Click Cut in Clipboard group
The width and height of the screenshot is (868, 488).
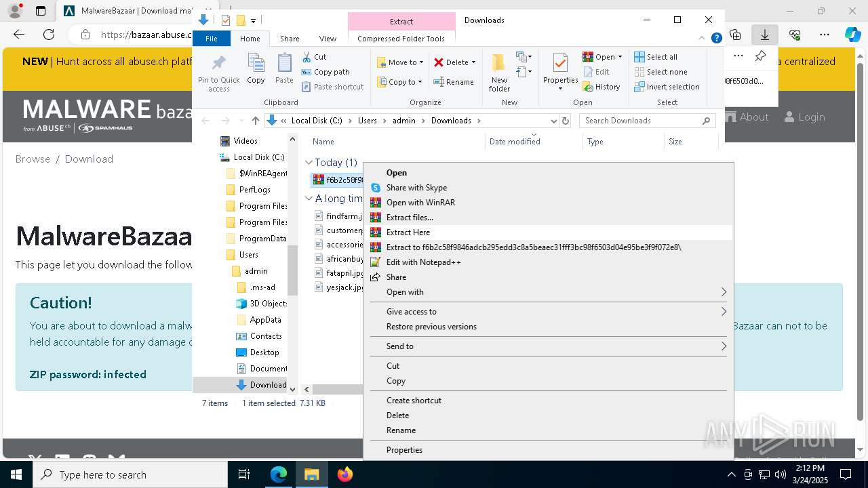(x=314, y=57)
